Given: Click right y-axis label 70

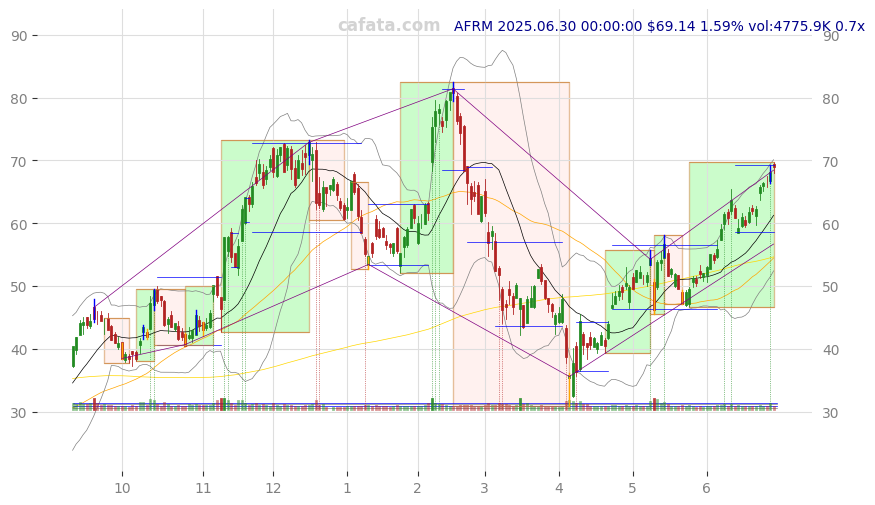Looking at the screenshot, I should coord(830,162).
